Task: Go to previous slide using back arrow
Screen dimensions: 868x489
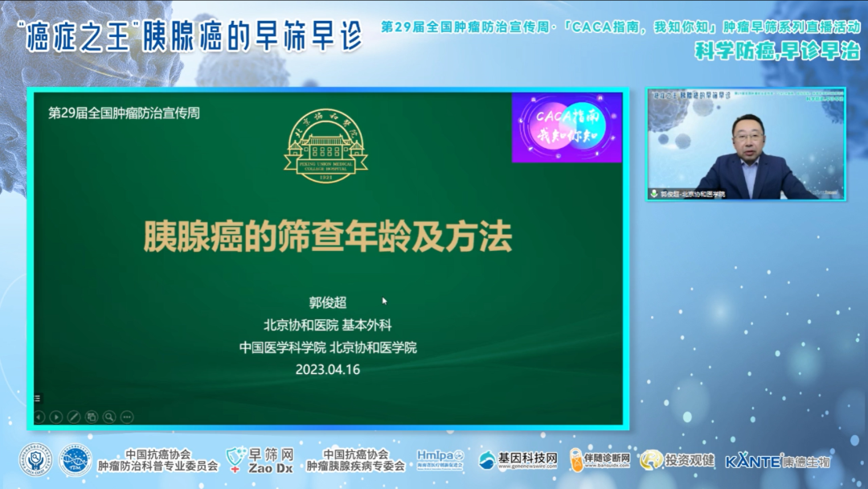Action: click(x=39, y=417)
